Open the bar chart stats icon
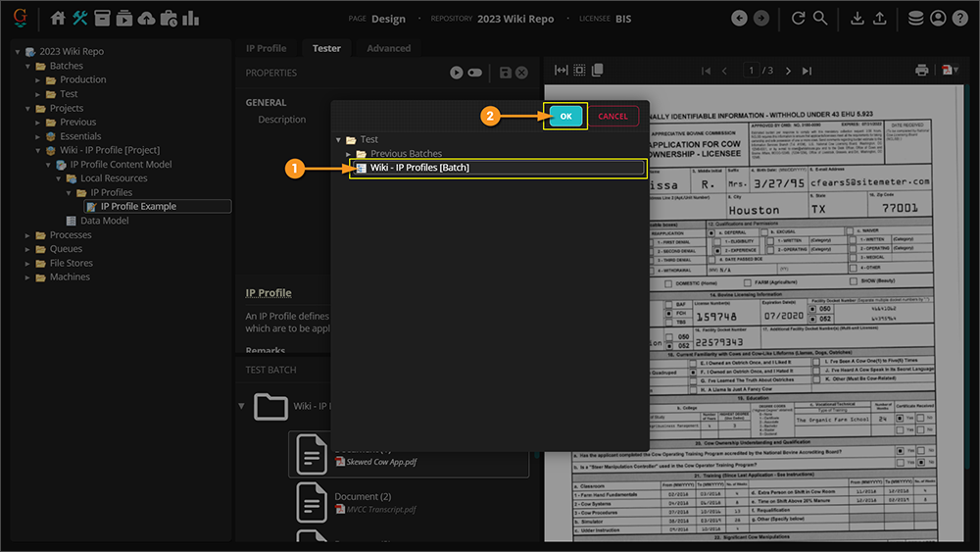980x552 pixels. point(191,18)
